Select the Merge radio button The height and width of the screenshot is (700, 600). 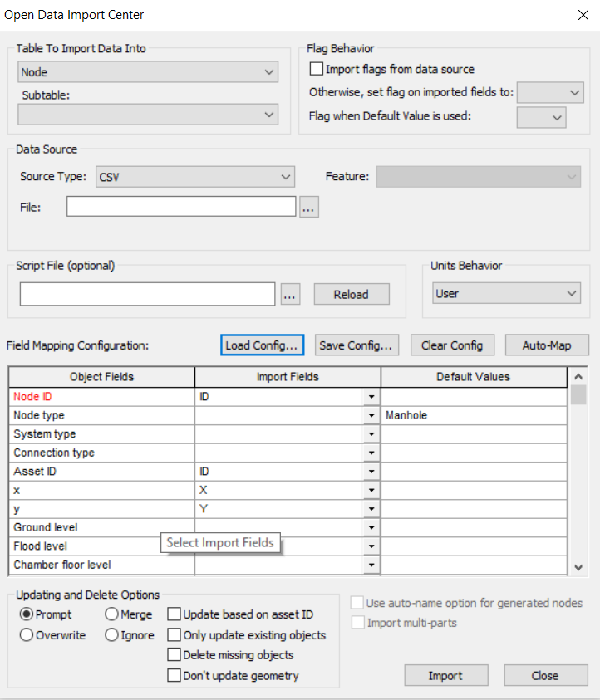(109, 614)
